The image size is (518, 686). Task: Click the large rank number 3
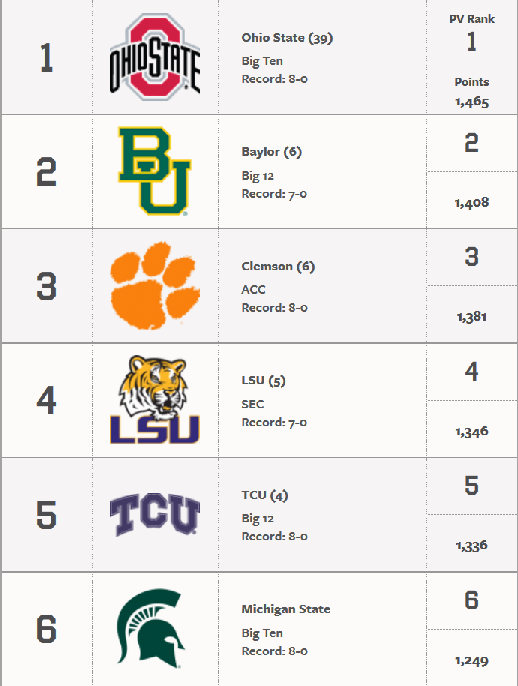(x=46, y=286)
